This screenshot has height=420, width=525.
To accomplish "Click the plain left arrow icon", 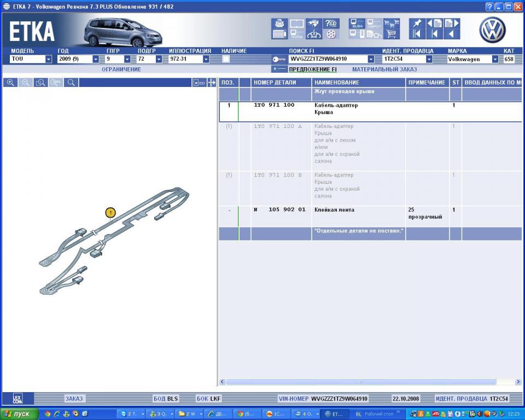I will click(x=452, y=34).
